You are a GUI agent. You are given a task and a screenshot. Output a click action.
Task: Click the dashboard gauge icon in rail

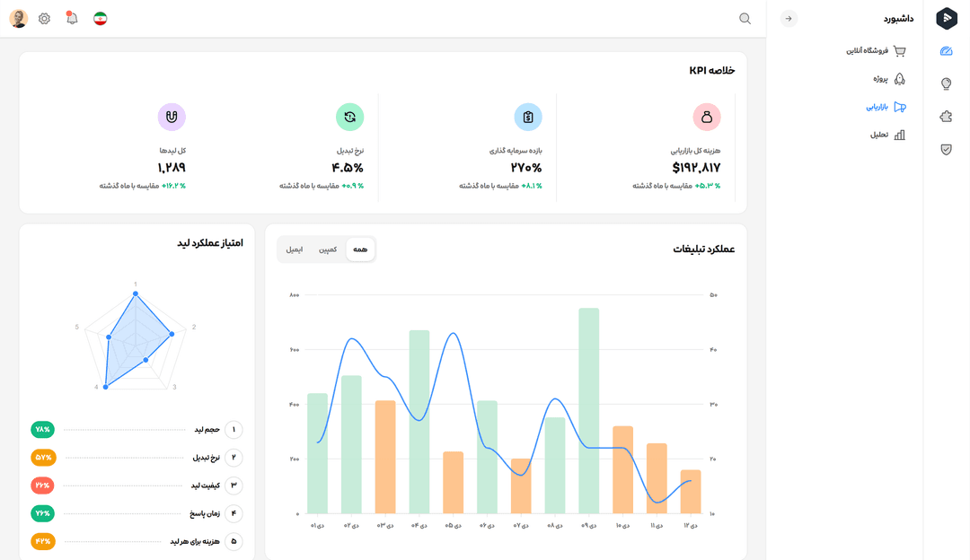tap(946, 51)
